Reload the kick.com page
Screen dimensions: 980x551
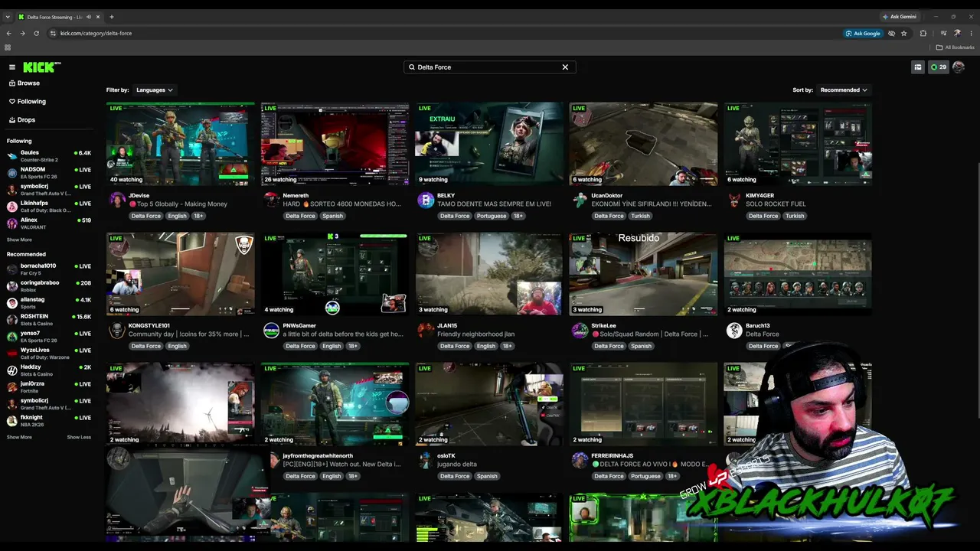click(36, 34)
